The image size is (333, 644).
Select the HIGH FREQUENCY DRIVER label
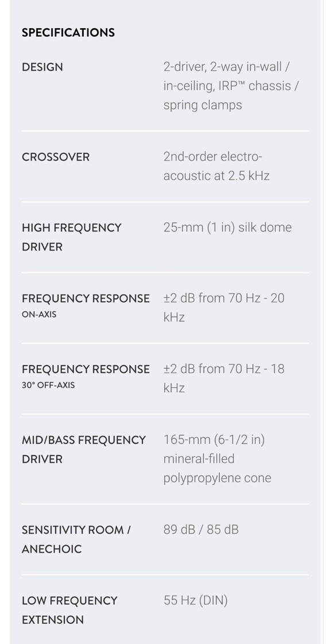[71, 237]
